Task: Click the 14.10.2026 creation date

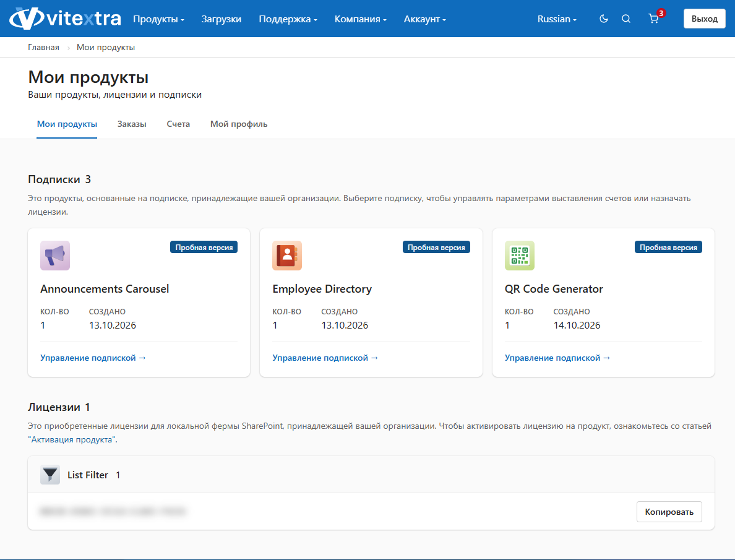Action: 577,325
